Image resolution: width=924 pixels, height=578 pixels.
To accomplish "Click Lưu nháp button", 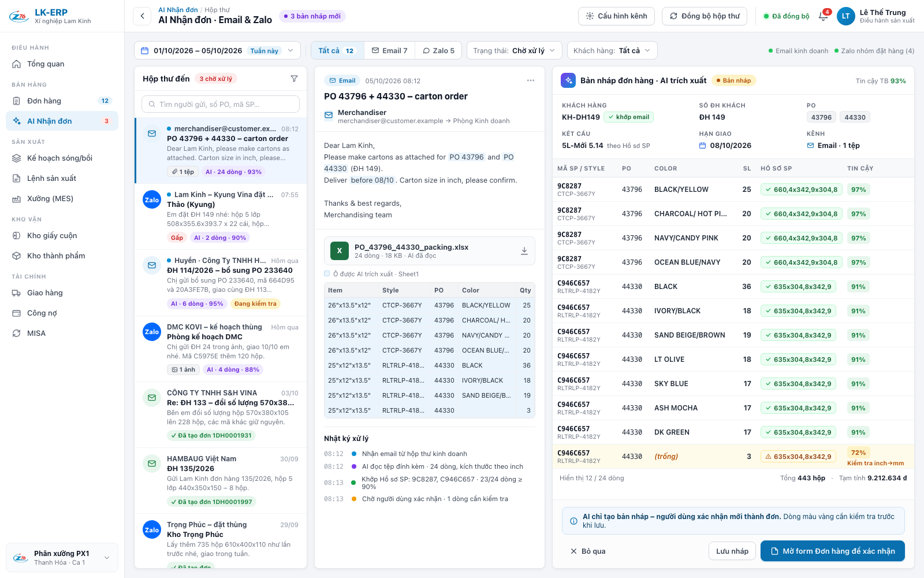I will (x=732, y=551).
